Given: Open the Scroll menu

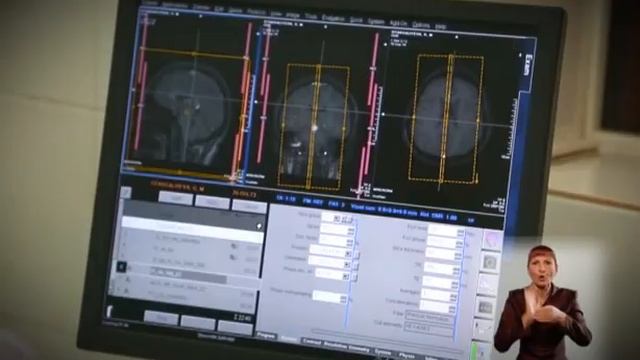Looking at the screenshot, I should [356, 19].
